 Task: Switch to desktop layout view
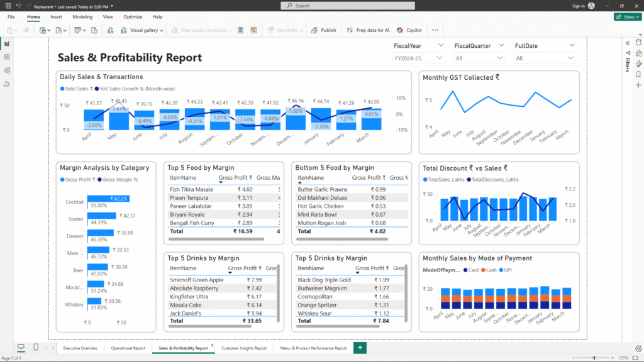click(21, 348)
